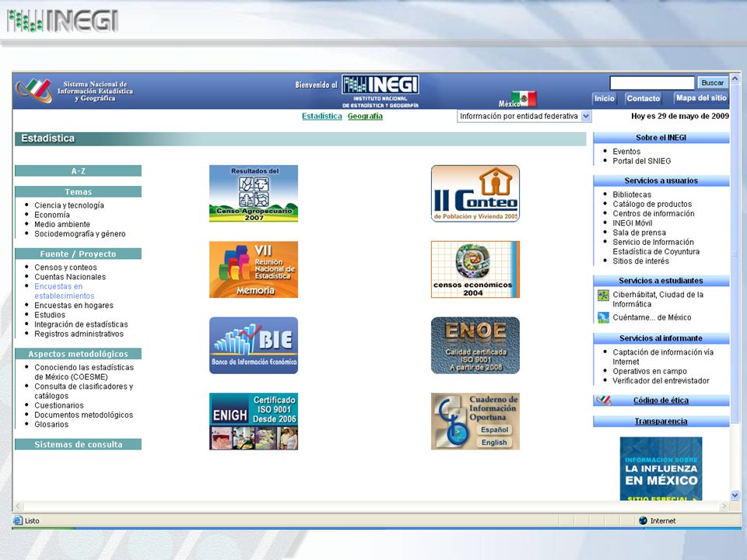Image resolution: width=747 pixels, height=560 pixels.
Task: Open Aspectos metodológicos menu header
Action: click(x=78, y=354)
